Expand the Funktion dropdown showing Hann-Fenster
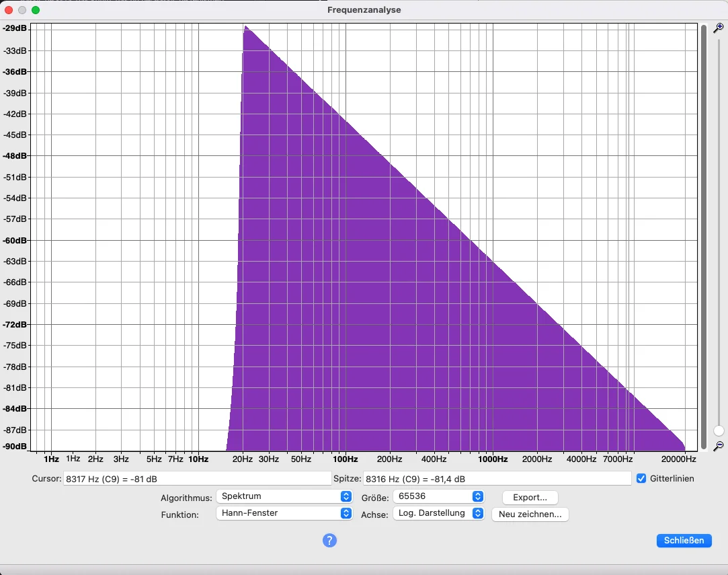The height and width of the screenshot is (575, 728). (x=284, y=513)
